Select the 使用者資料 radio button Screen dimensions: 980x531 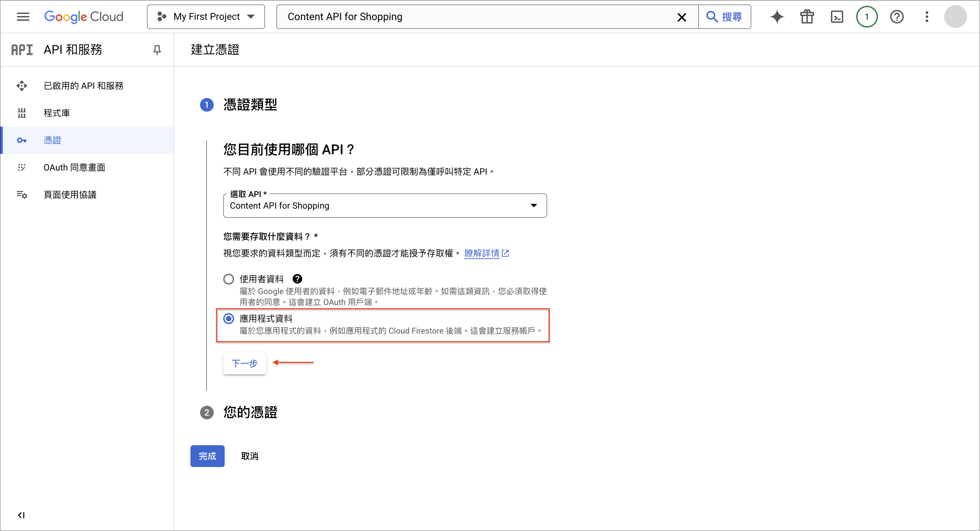coord(228,279)
